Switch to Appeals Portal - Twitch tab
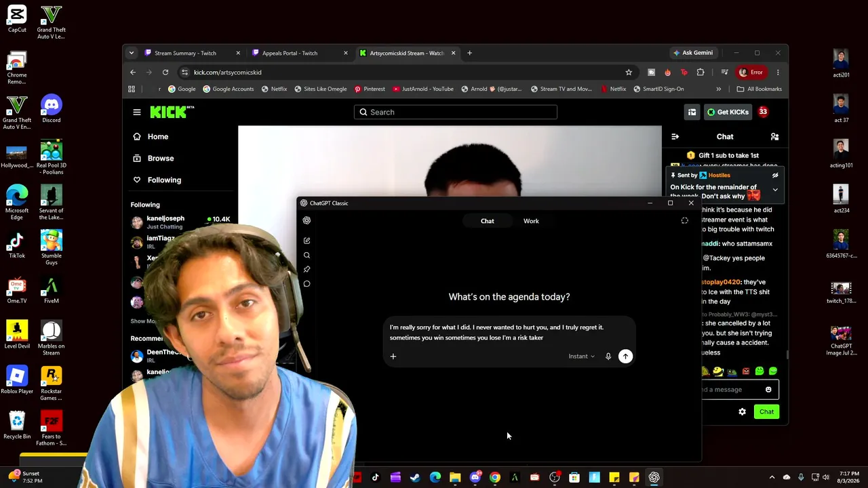Image resolution: width=868 pixels, height=488 pixels. 290,53
